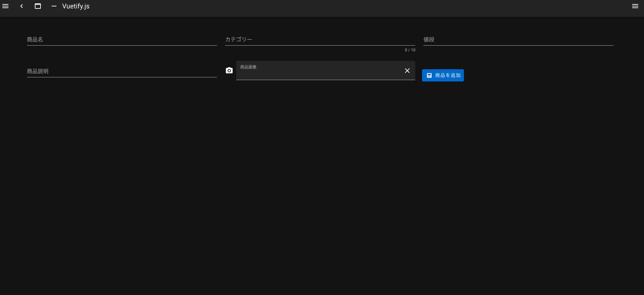Open the left hamburger navigation menu

[x=5, y=6]
